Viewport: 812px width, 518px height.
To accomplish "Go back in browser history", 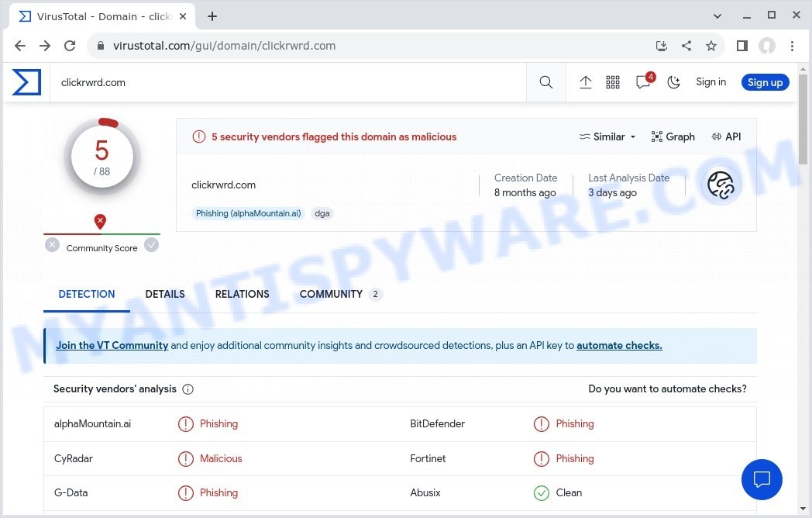I will tap(20, 46).
